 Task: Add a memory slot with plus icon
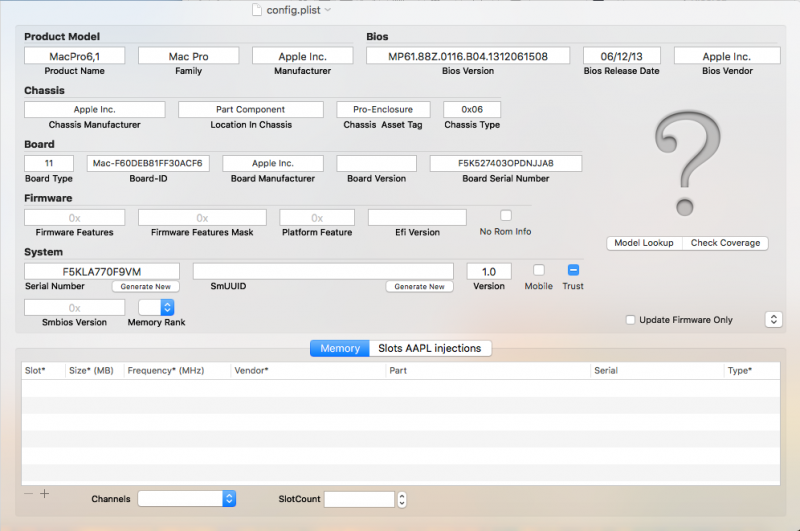click(45, 493)
